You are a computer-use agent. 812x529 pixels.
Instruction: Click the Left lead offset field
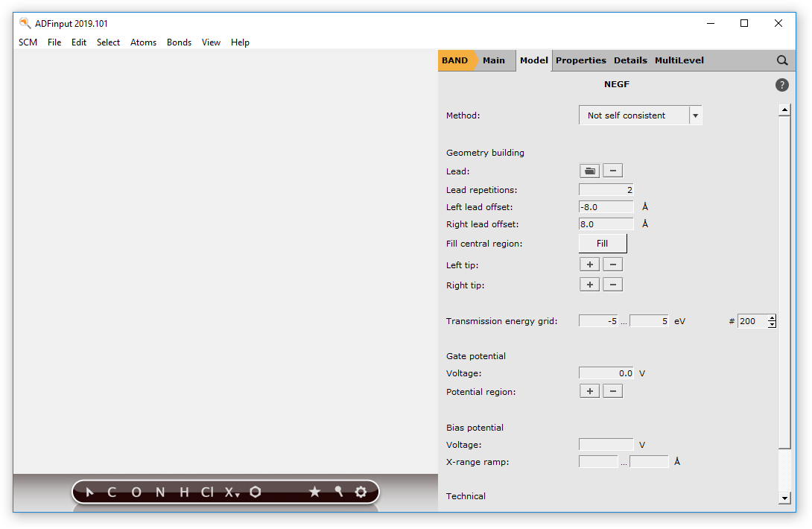(606, 207)
